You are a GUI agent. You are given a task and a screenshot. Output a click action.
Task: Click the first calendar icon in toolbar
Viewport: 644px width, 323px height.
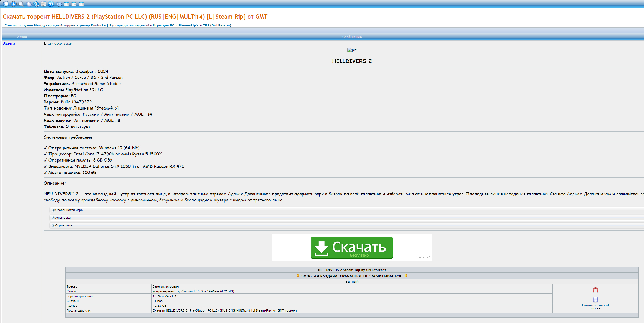pyautogui.click(x=67, y=4)
